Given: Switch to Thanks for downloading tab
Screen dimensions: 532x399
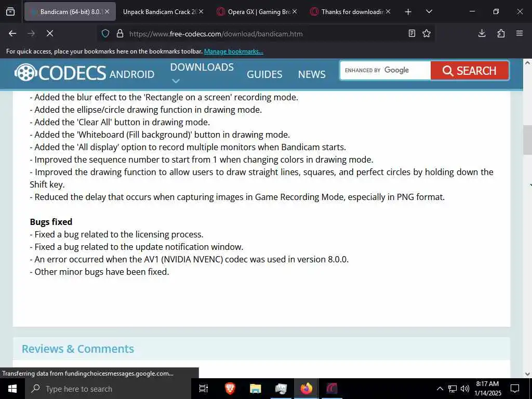Looking at the screenshot, I should click(350, 11).
